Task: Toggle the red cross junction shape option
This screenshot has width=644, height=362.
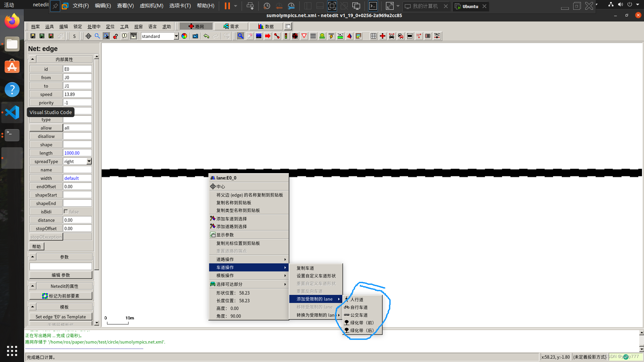Action: (383, 36)
